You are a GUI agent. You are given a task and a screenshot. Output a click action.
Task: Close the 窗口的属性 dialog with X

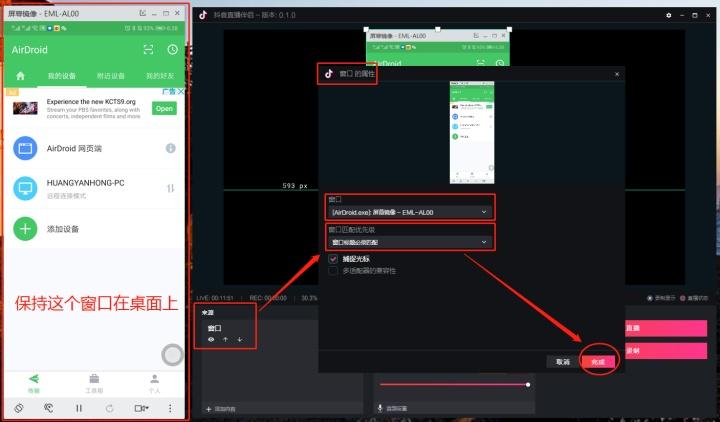click(617, 74)
